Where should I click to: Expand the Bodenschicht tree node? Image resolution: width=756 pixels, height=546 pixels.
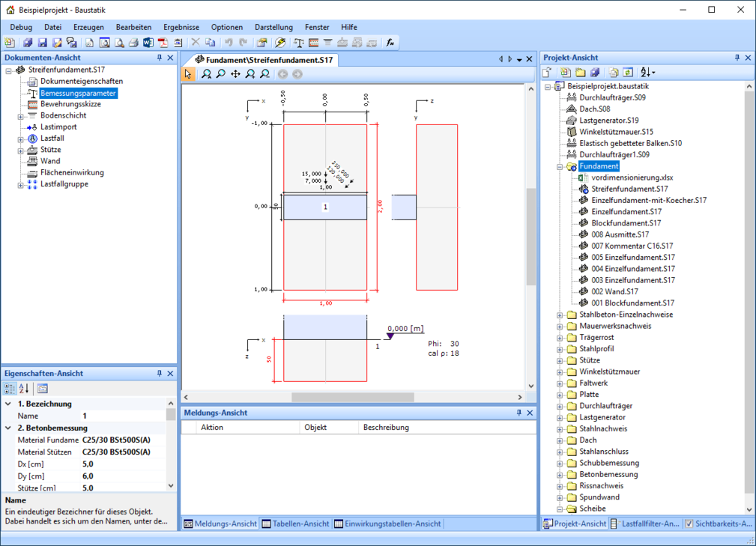click(21, 116)
